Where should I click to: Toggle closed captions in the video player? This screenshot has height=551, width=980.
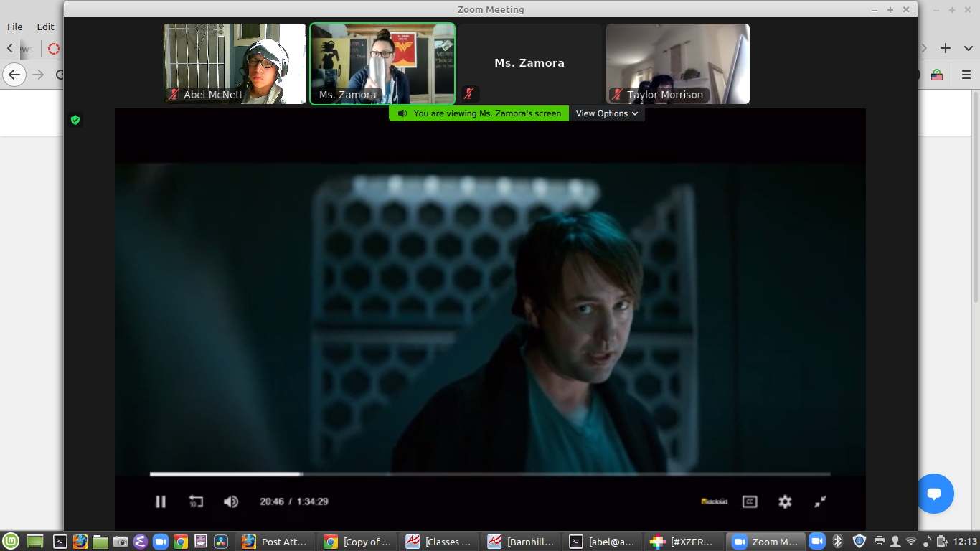click(750, 501)
